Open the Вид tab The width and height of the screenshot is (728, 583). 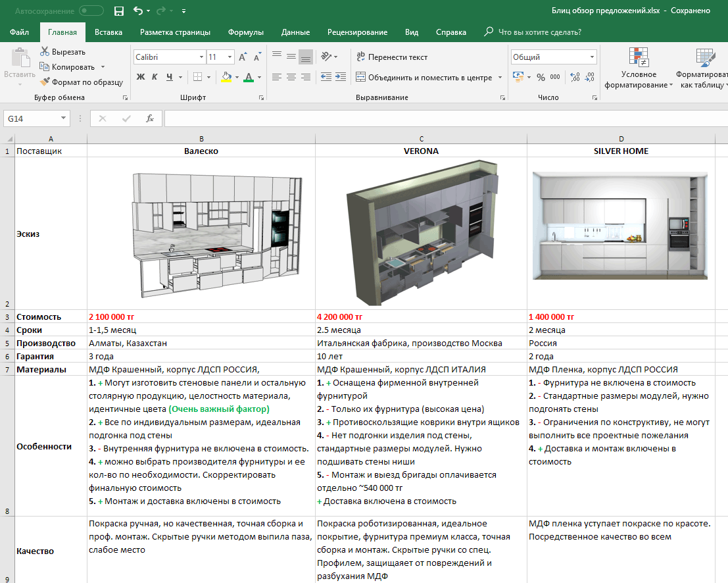pyautogui.click(x=412, y=32)
